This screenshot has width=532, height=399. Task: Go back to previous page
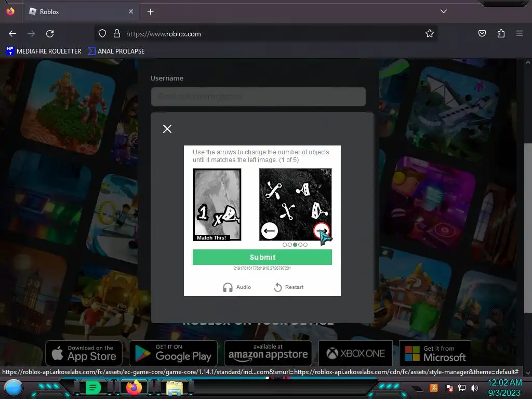[x=12, y=34]
